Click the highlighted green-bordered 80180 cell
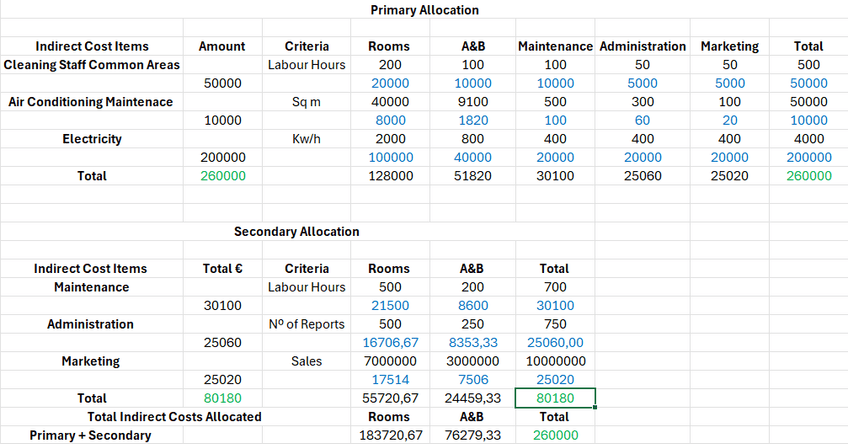The image size is (848, 444). click(x=554, y=398)
